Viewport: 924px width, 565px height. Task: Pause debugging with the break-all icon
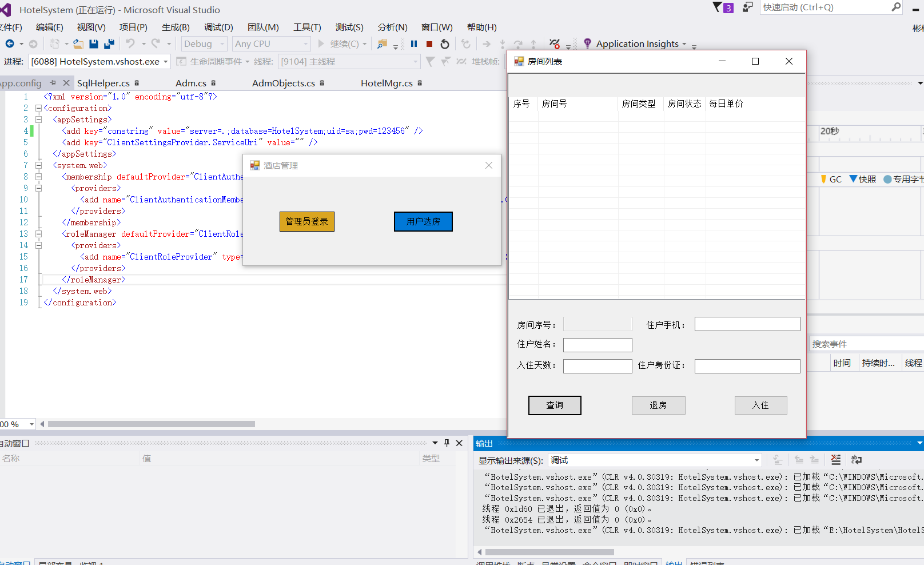(414, 44)
